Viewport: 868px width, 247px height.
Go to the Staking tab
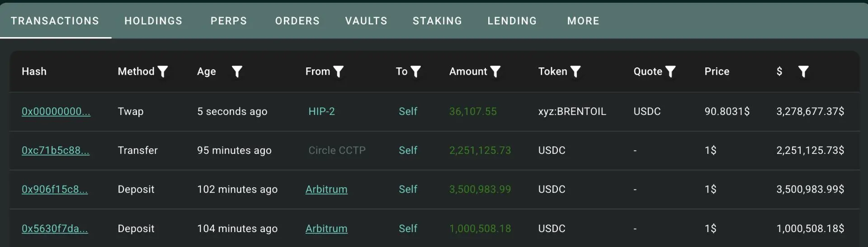[437, 21]
